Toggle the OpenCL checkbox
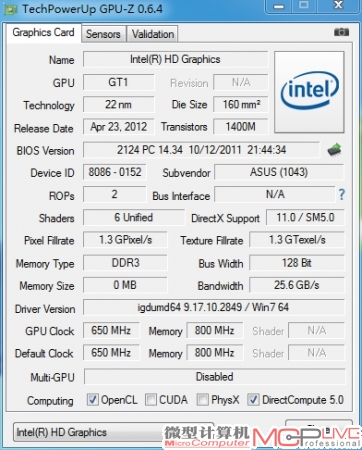Screen dimensions: 362x450 coord(92,400)
